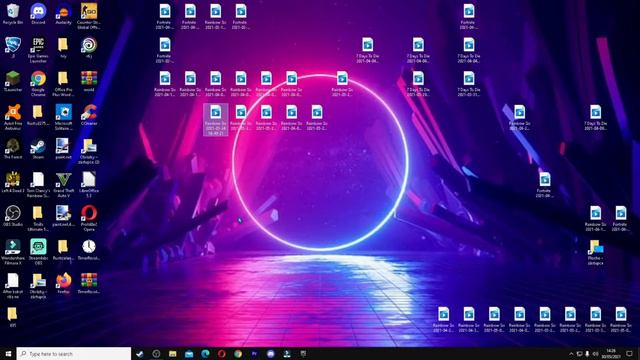Viewport: 640px width, 360px height.
Task: Open Opera from the taskbar
Action: click(222, 353)
